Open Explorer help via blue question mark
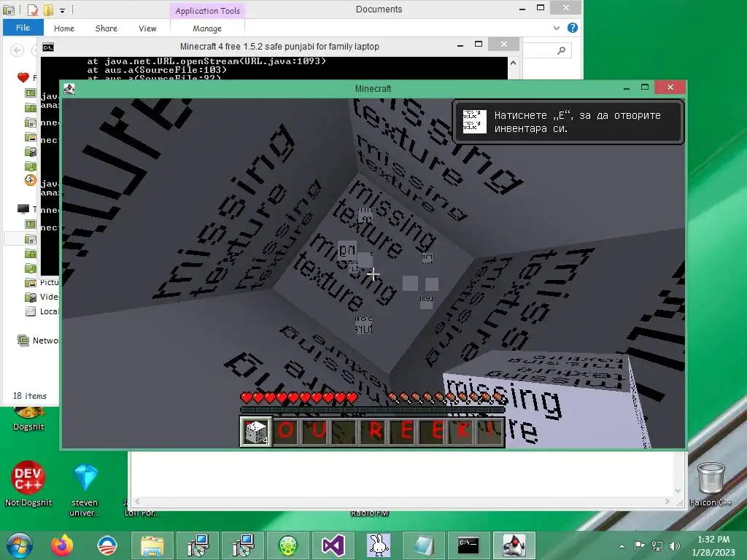The height and width of the screenshot is (560, 747). pos(573,28)
